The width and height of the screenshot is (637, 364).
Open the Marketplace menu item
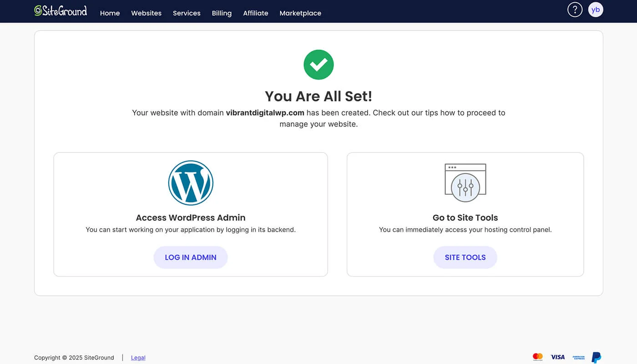(x=300, y=13)
